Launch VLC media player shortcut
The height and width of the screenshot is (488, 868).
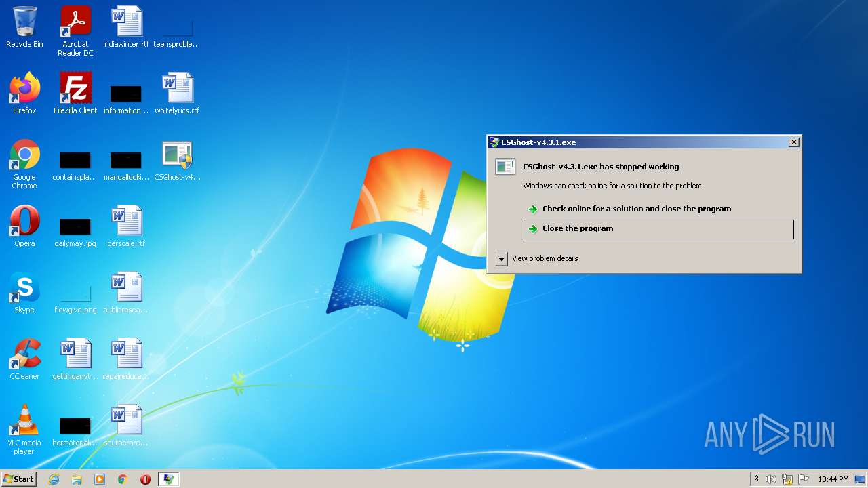pos(24,430)
